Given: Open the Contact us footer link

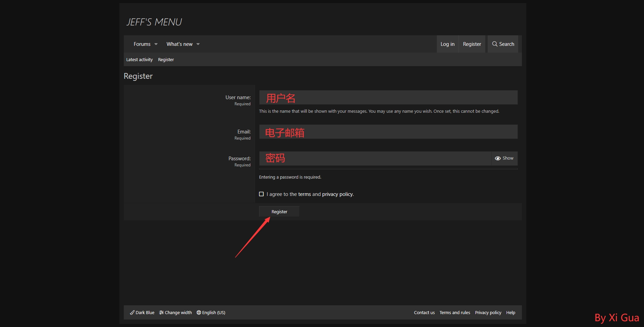Looking at the screenshot, I should point(424,313).
